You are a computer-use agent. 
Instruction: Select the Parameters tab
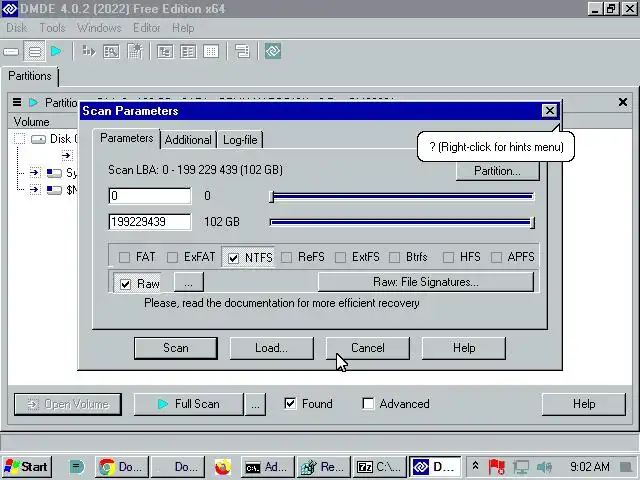click(127, 138)
